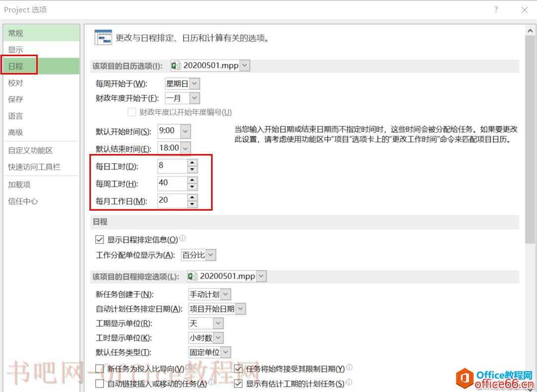Open 信任中心 settings page
The width and height of the screenshot is (537, 392).
coord(41,201)
